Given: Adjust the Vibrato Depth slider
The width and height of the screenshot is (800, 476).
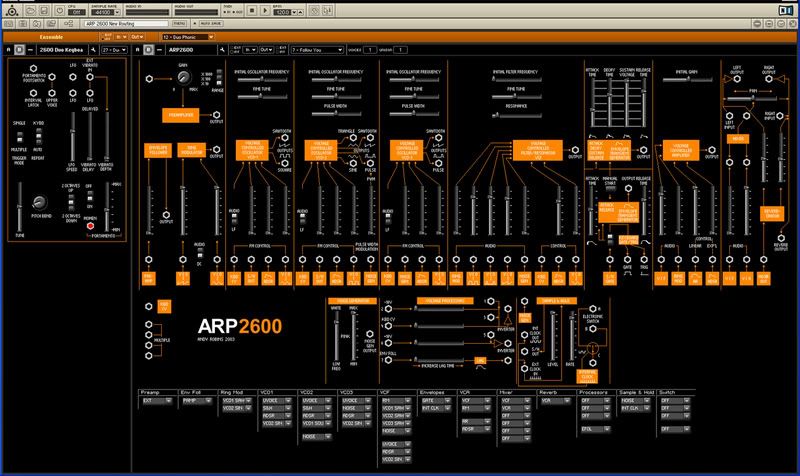Looking at the screenshot, I should (x=107, y=137).
